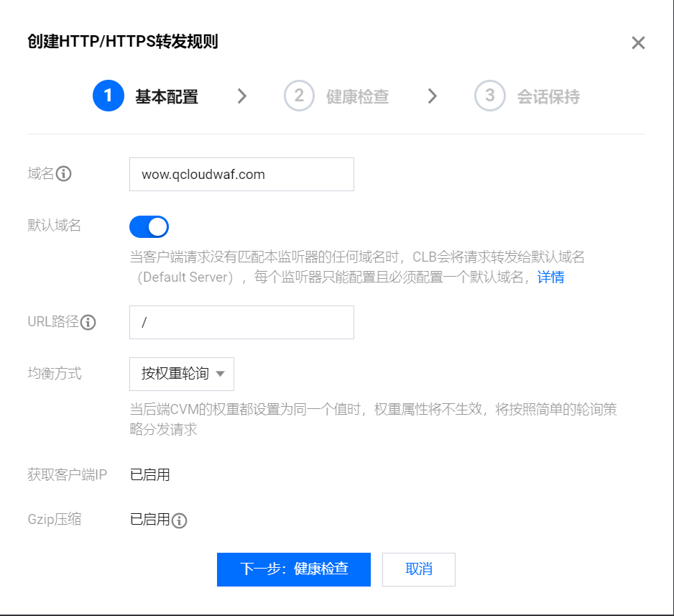
Task: Click the info icon next to URL路径
Action: (x=88, y=322)
